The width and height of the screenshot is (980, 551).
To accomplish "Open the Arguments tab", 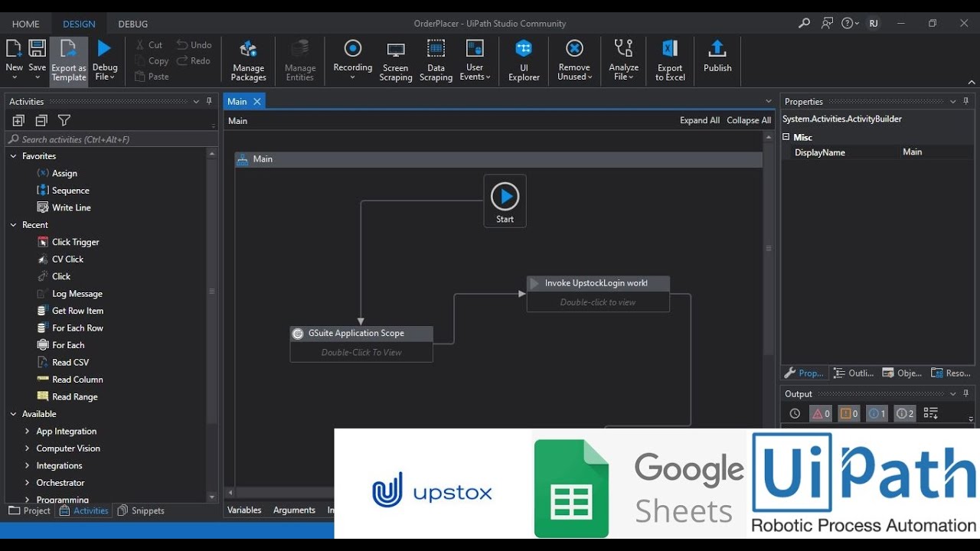I will (294, 510).
